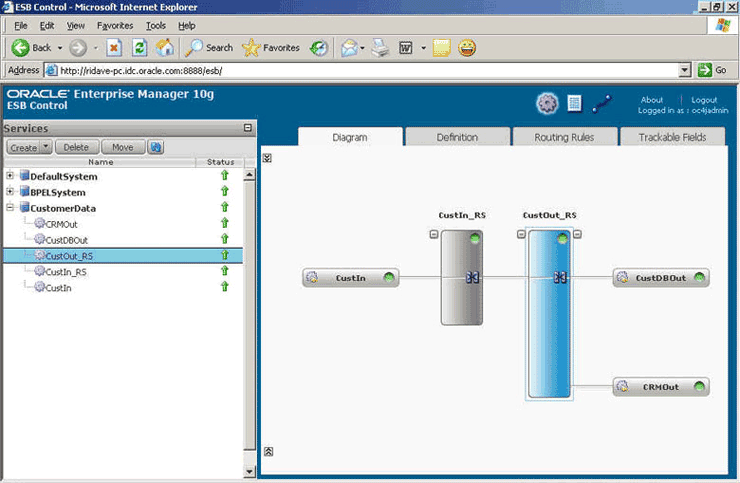Click the Delete button
The width and height of the screenshot is (740, 483).
[76, 147]
